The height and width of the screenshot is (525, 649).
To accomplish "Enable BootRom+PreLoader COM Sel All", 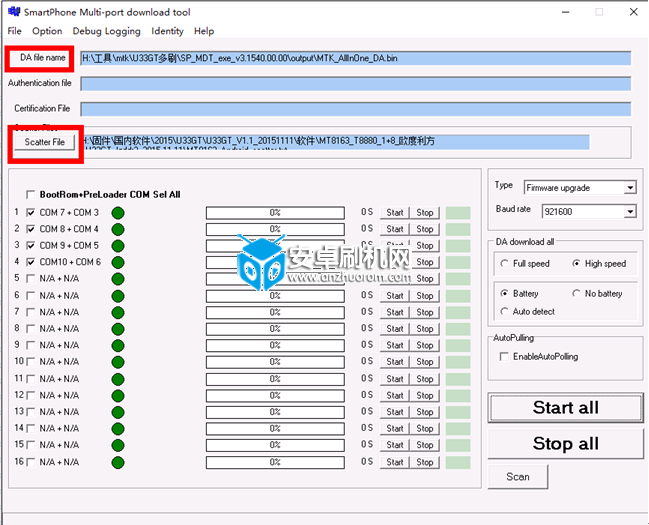I will point(31,194).
